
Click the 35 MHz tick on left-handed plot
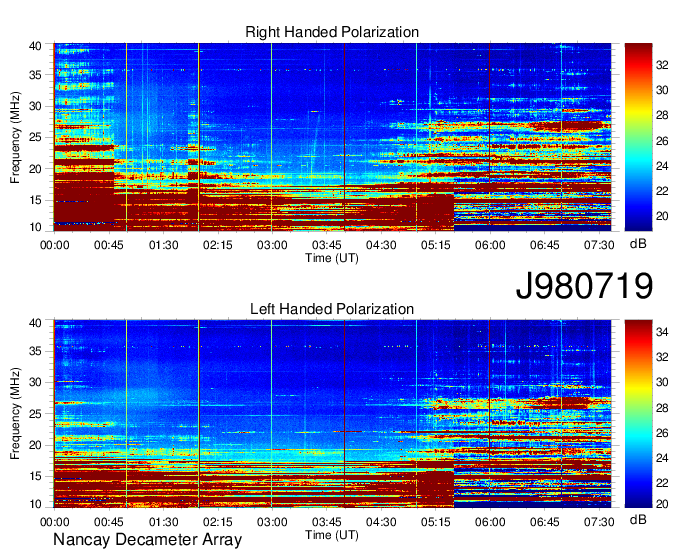pos(35,351)
